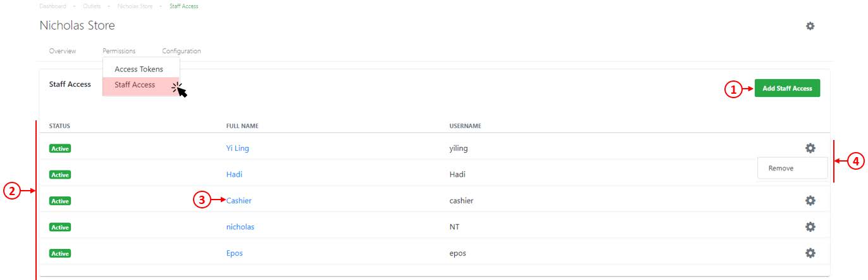Open the Configuration tab
The image size is (868, 280).
point(182,51)
